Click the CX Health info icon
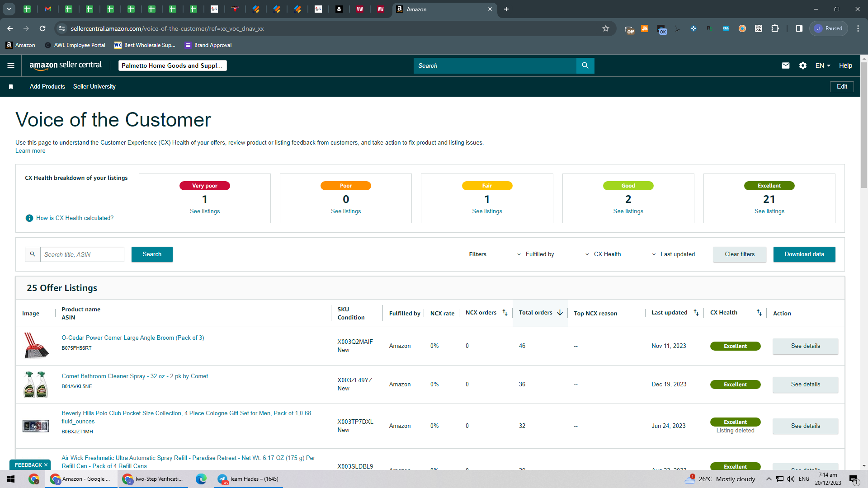 click(29, 218)
